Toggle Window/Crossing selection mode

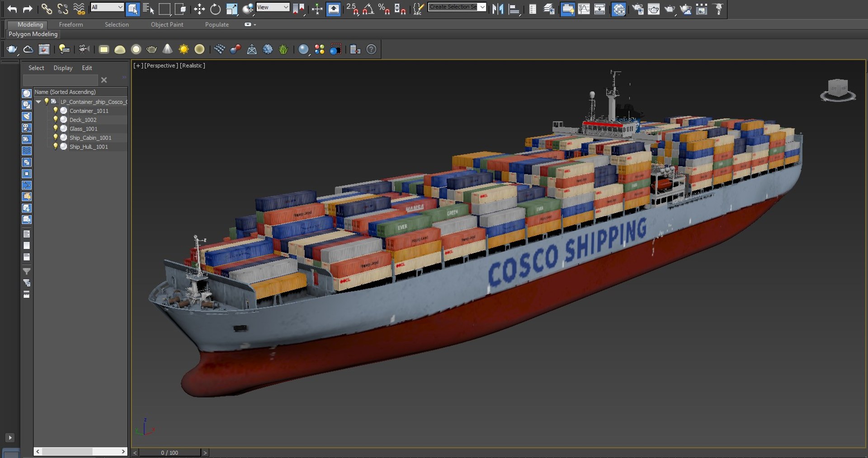tap(180, 9)
